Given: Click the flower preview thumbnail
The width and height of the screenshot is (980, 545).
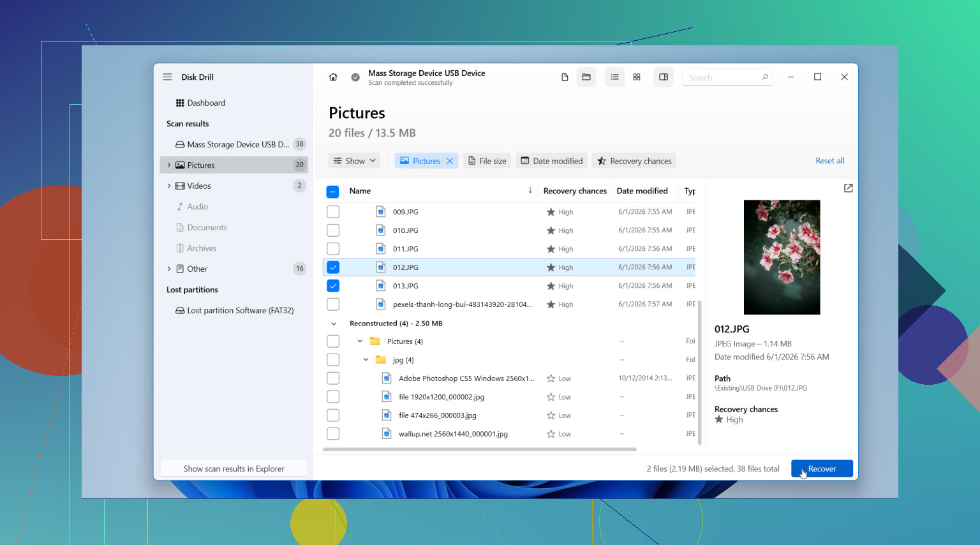Looking at the screenshot, I should (x=782, y=257).
